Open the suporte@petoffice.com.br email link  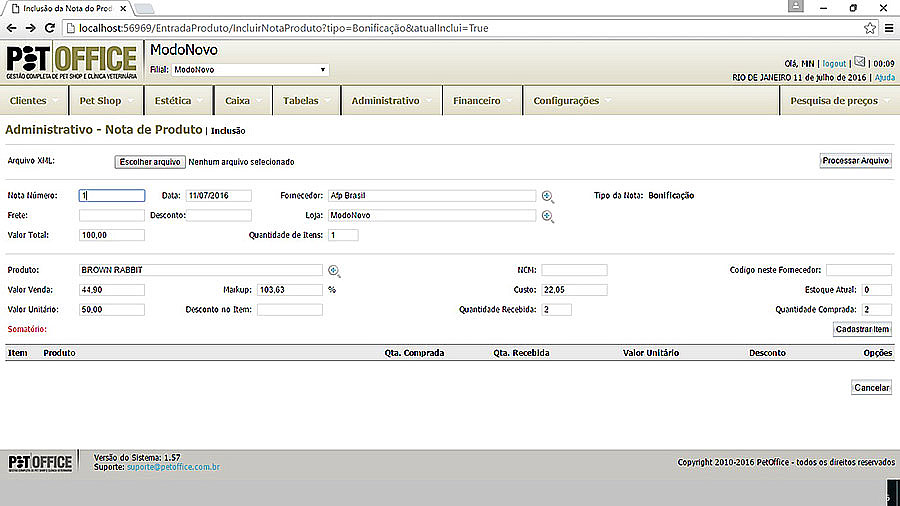pyautogui.click(x=173, y=467)
